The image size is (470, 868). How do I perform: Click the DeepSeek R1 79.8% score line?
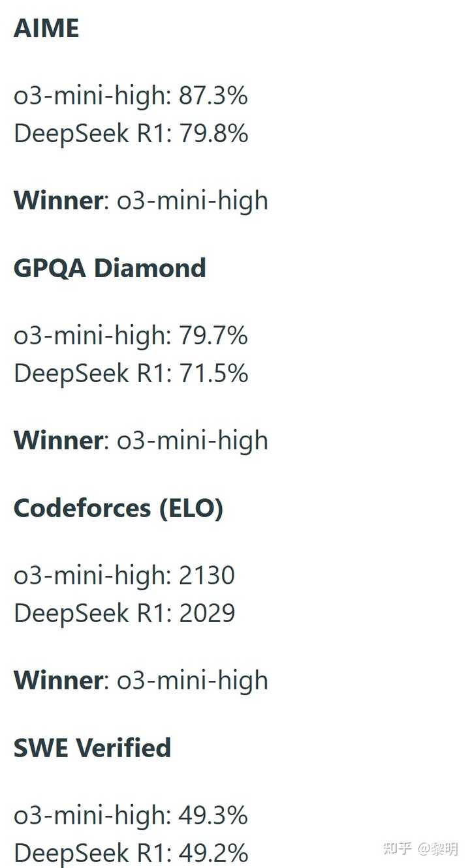pyautogui.click(x=131, y=134)
